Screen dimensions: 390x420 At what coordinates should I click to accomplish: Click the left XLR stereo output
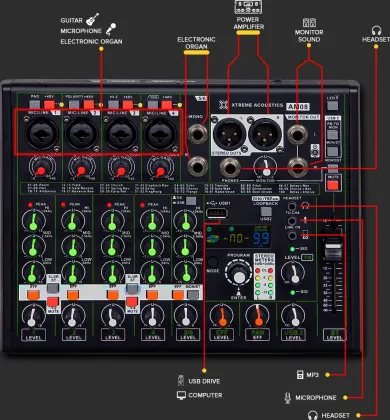[229, 133]
